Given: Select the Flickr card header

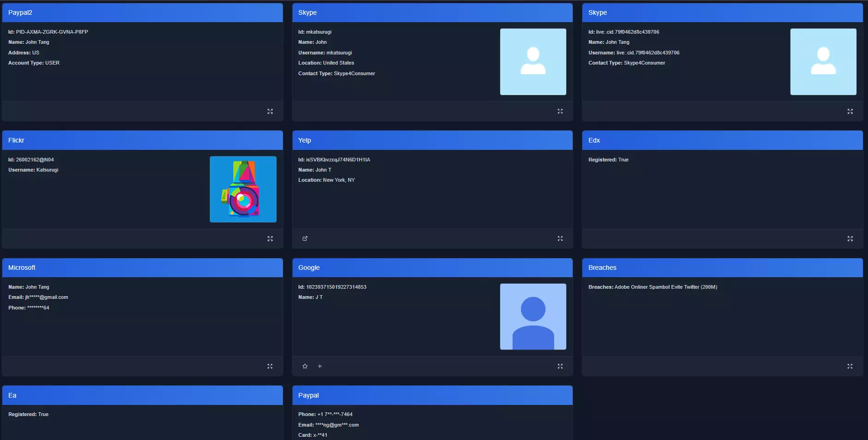Looking at the screenshot, I should (x=143, y=140).
